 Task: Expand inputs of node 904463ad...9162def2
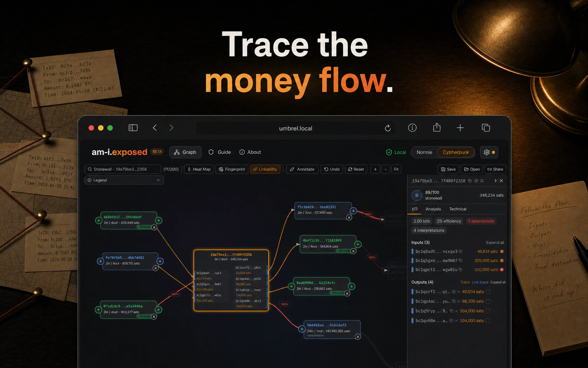pos(302,329)
